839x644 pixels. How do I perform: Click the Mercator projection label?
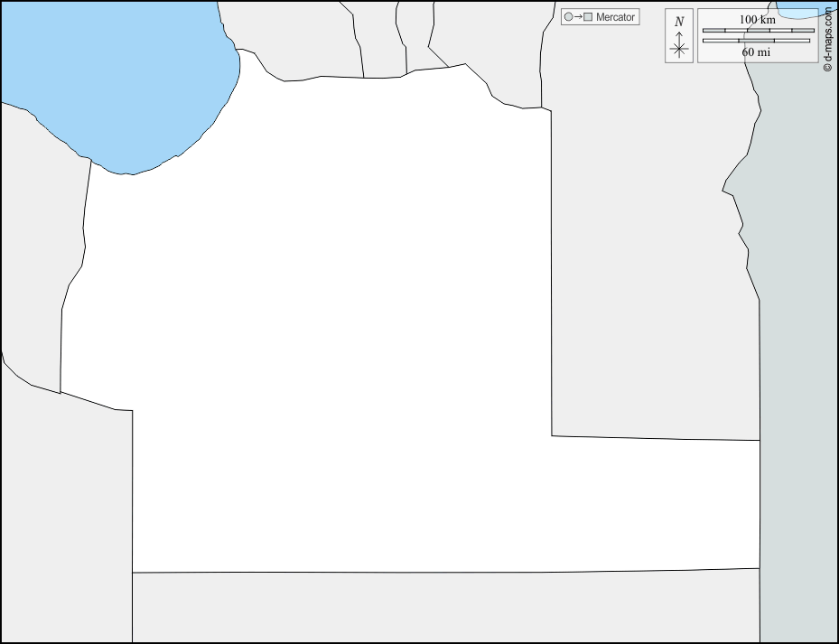click(615, 17)
